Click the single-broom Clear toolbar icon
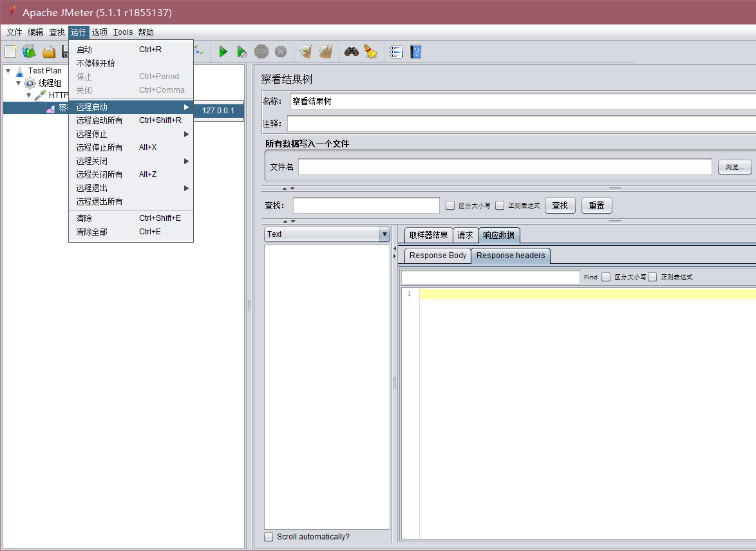 (x=306, y=51)
